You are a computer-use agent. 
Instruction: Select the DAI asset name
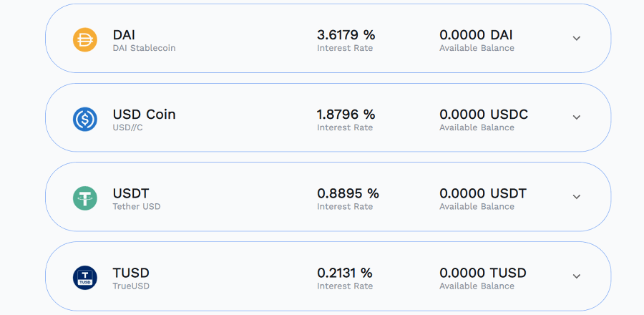point(124,35)
